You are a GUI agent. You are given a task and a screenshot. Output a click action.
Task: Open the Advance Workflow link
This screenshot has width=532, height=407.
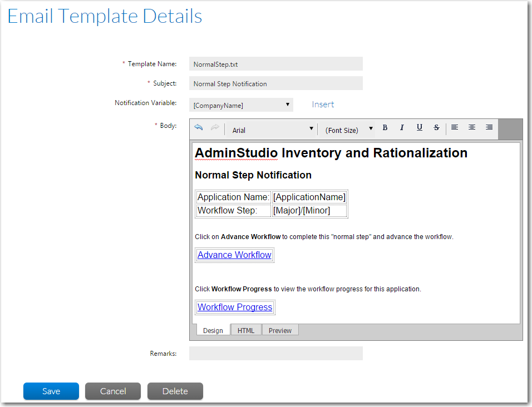coord(234,255)
